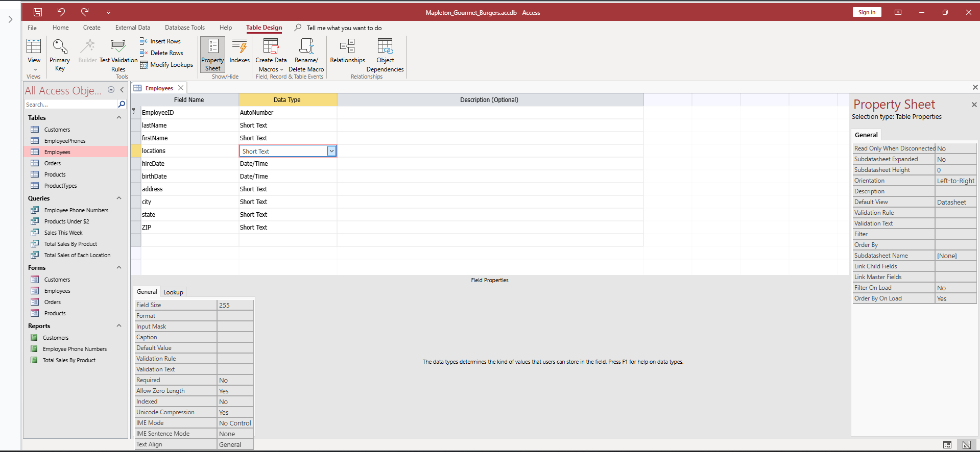Image resolution: width=980 pixels, height=452 pixels.
Task: Click General tab in Property Sheet
Action: 866,135
